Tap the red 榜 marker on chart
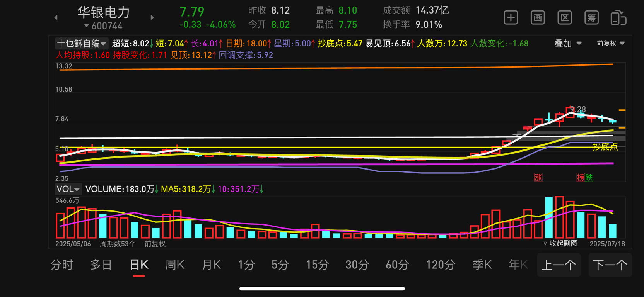The width and height of the screenshot is (644, 297). point(581,177)
